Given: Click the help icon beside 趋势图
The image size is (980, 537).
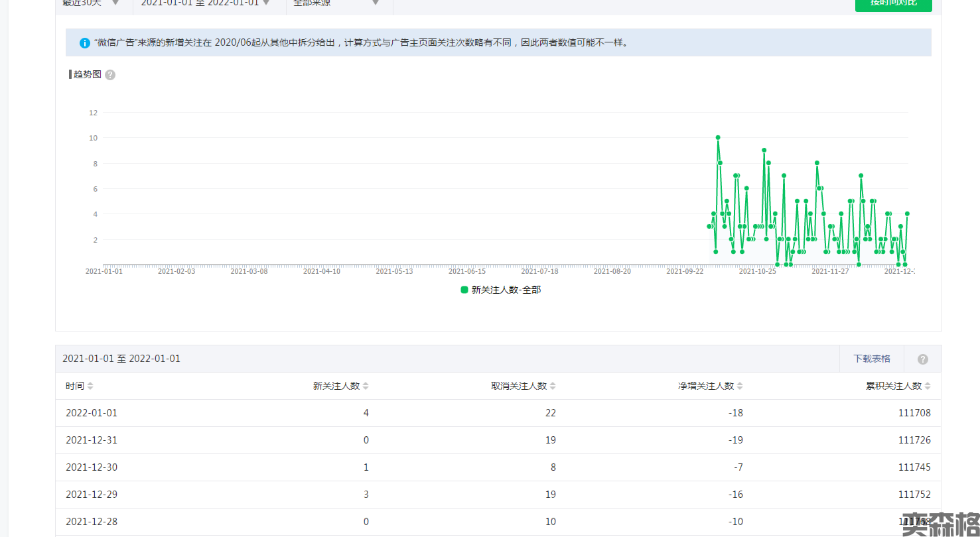Looking at the screenshot, I should pos(110,75).
